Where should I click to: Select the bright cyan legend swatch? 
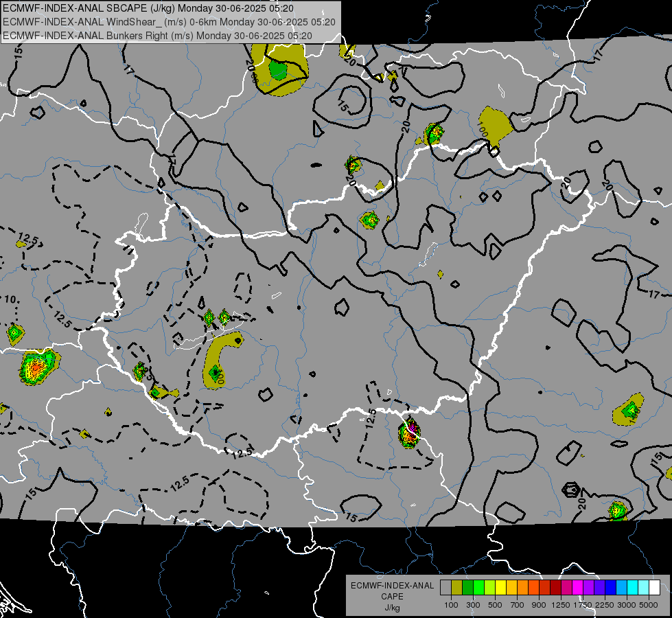tap(632, 588)
